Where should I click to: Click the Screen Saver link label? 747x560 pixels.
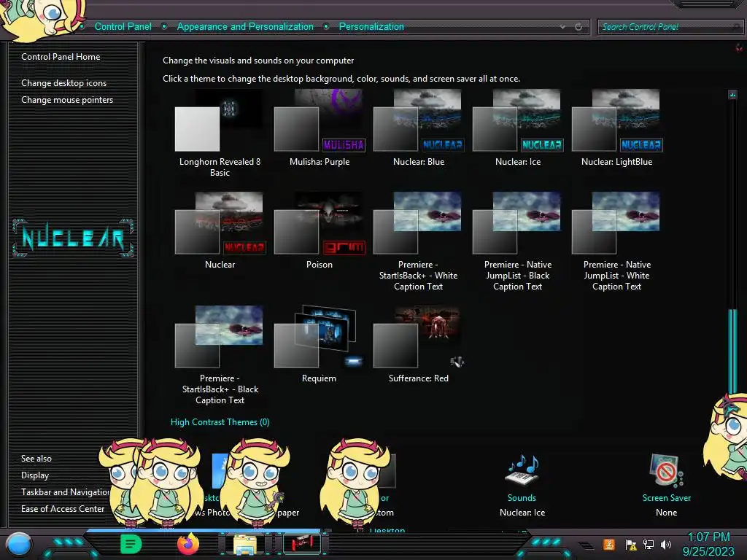point(666,497)
